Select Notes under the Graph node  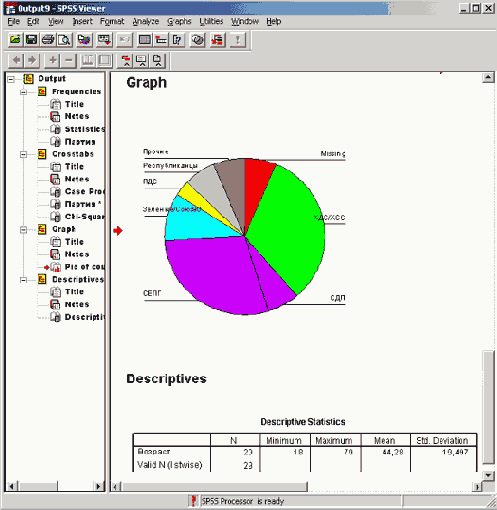(x=77, y=254)
